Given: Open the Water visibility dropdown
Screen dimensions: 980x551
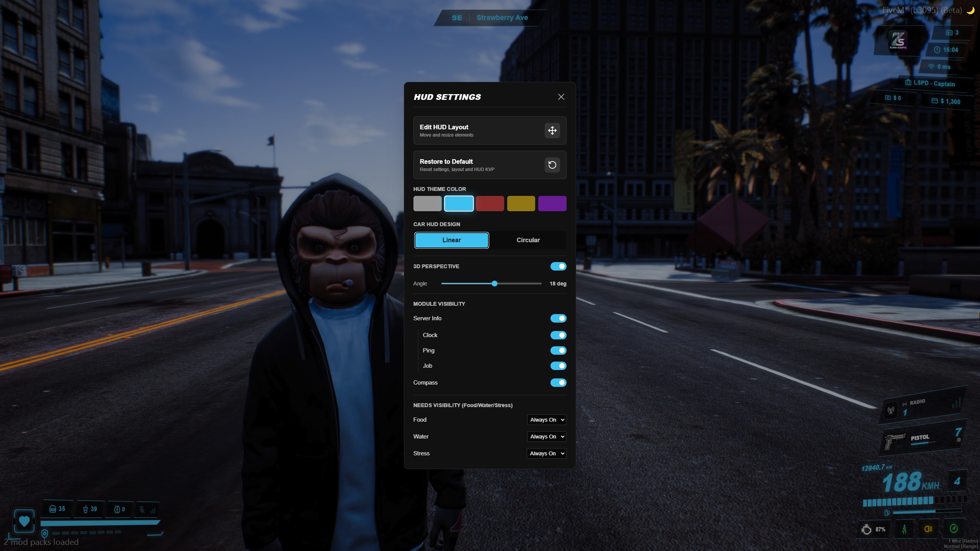Looking at the screenshot, I should coord(547,437).
